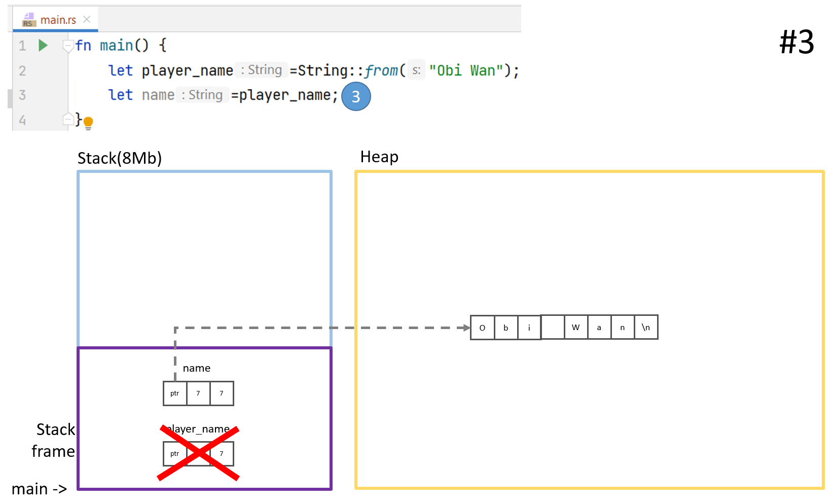Click the ptr cell under name
The image size is (834, 504).
click(x=175, y=393)
